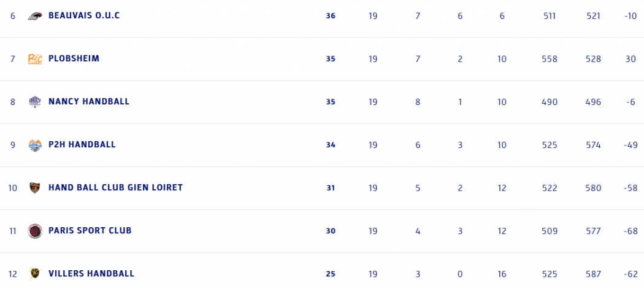This screenshot has height=288, width=644.
Task: Click Villers Handball losses value 16
Action: click(x=502, y=274)
